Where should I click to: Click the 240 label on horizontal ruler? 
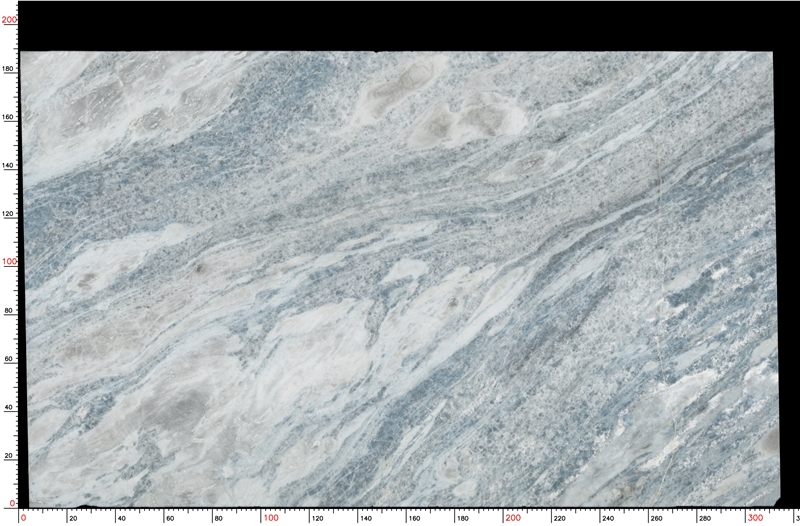pos(608,518)
